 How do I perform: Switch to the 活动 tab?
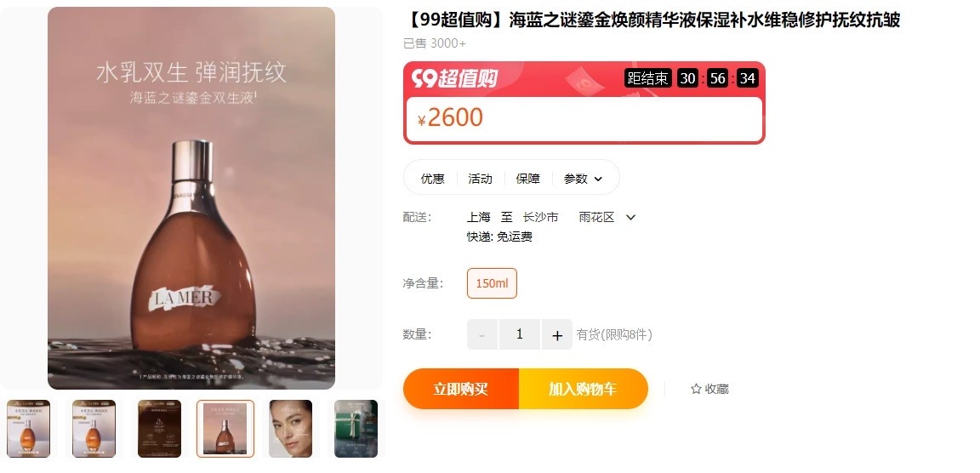(480, 179)
